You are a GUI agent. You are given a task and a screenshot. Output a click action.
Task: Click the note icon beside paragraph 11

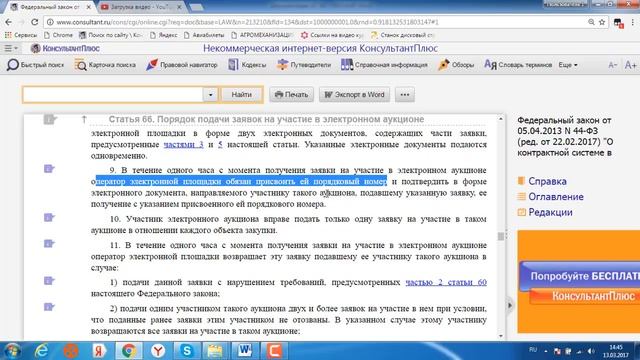click(49, 244)
